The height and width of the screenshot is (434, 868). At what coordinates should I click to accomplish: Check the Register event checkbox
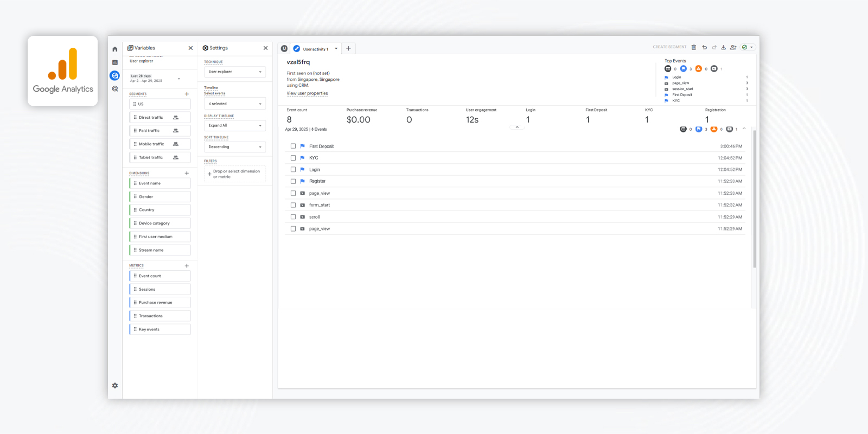[x=293, y=181]
